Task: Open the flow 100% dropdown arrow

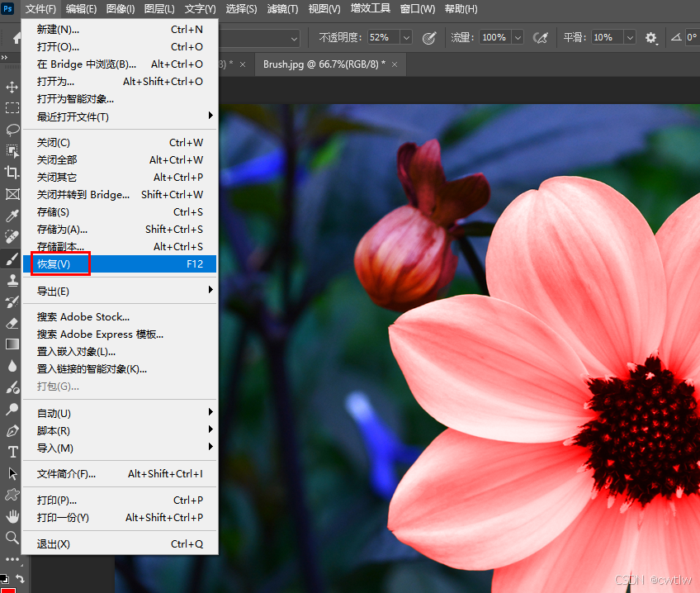Action: click(x=518, y=38)
